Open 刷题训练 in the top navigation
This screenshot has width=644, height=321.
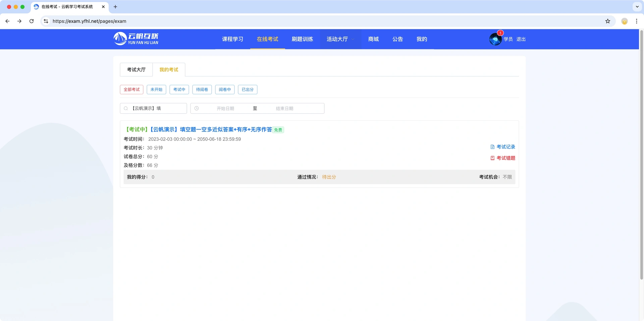302,39
